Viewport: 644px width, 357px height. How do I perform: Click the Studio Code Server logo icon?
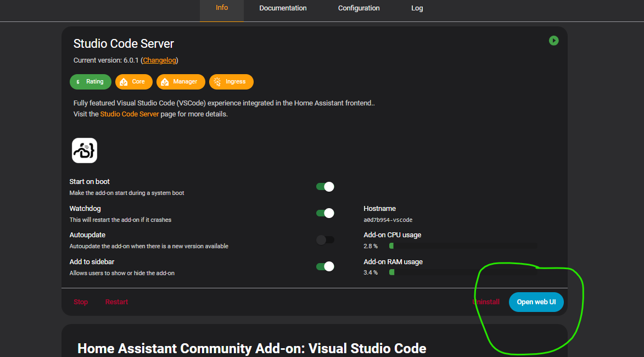[85, 150]
